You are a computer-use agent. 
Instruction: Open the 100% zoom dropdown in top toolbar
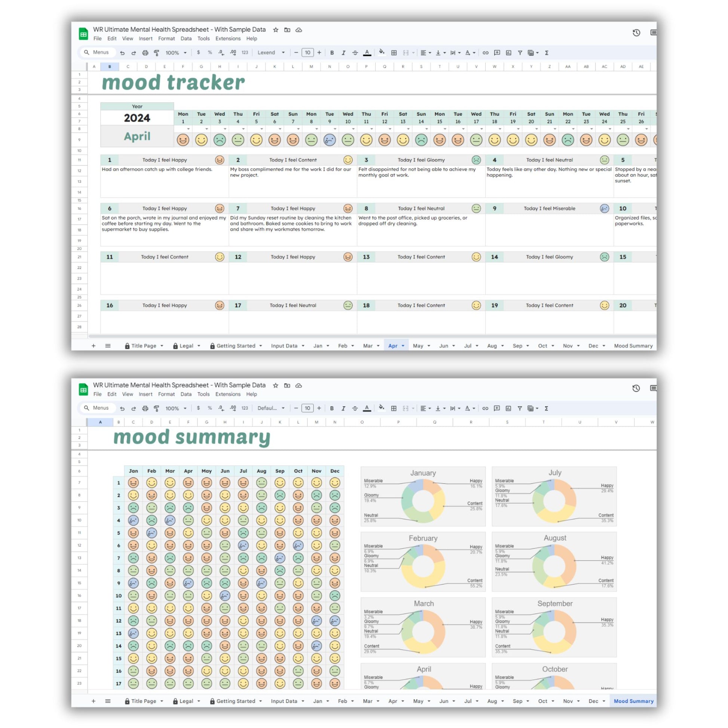[x=176, y=53]
